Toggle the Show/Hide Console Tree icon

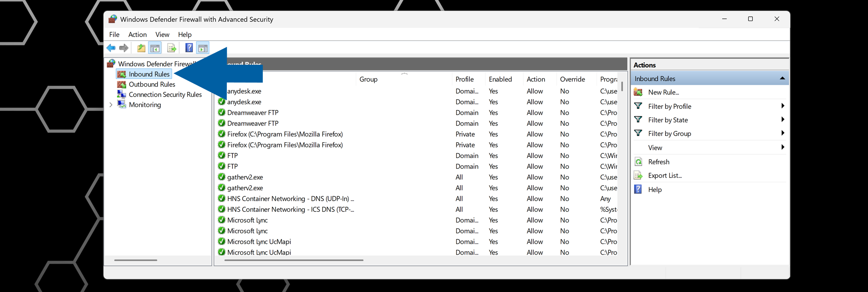point(155,48)
